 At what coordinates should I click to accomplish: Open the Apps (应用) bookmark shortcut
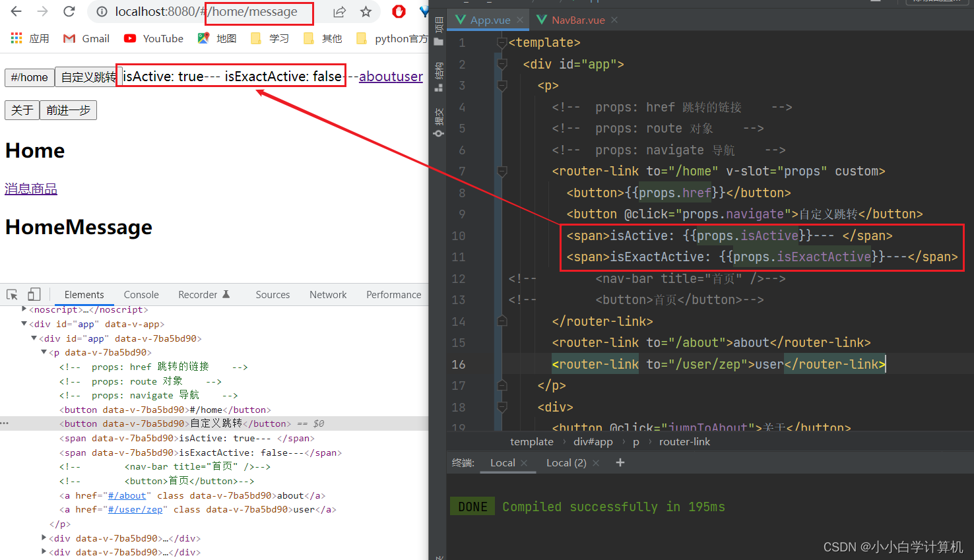click(30, 38)
